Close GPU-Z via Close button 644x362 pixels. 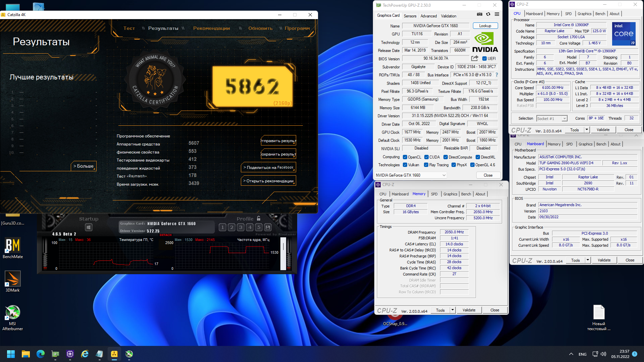(488, 175)
